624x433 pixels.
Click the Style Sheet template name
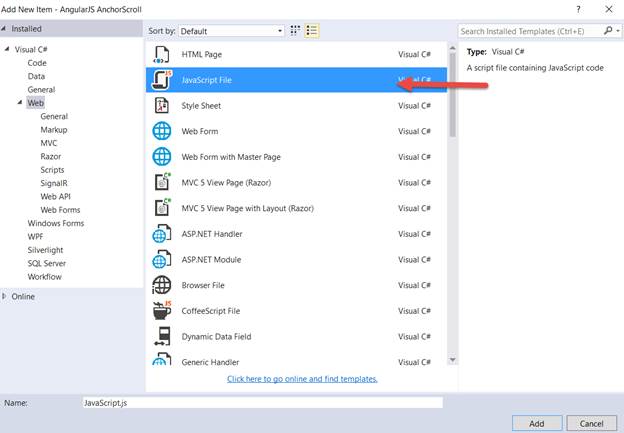pos(201,106)
